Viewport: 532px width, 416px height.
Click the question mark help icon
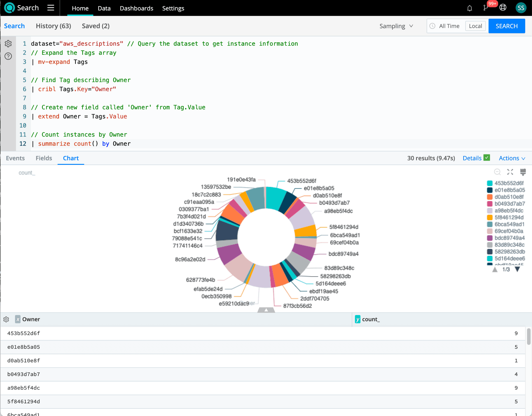tap(8, 56)
